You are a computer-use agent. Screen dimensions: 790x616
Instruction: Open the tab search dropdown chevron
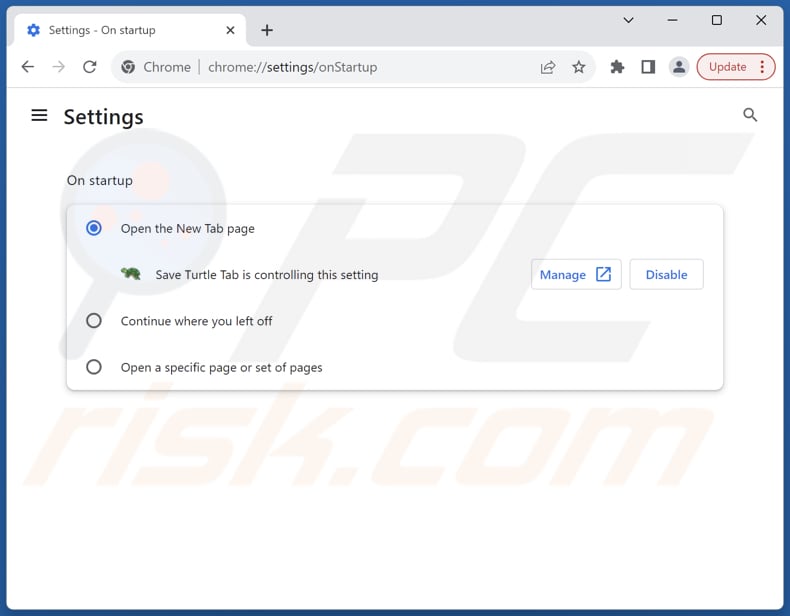[628, 20]
